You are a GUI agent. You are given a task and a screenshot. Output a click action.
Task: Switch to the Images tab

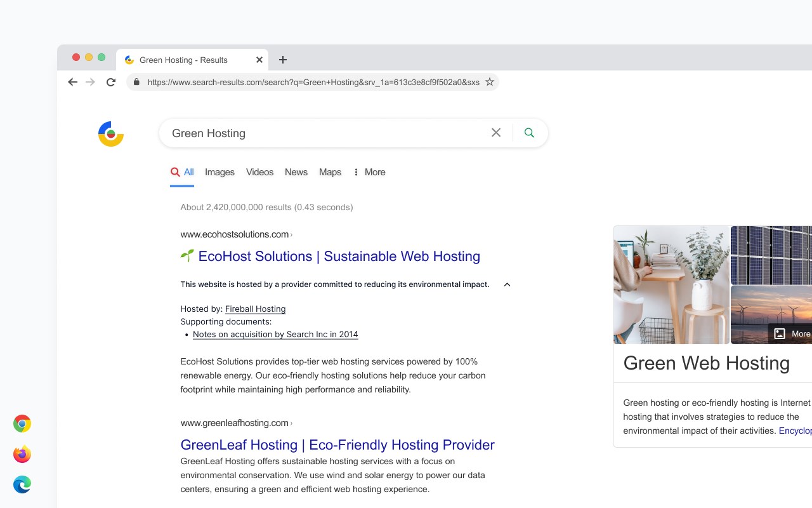(219, 172)
